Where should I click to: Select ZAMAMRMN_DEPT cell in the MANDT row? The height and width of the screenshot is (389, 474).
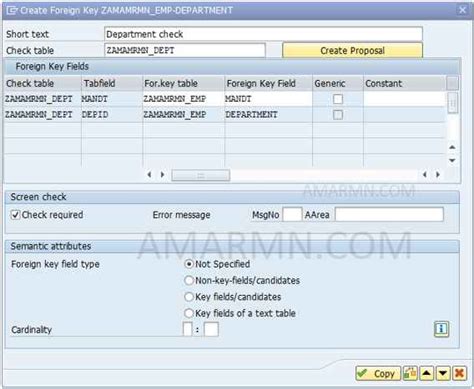(42, 99)
